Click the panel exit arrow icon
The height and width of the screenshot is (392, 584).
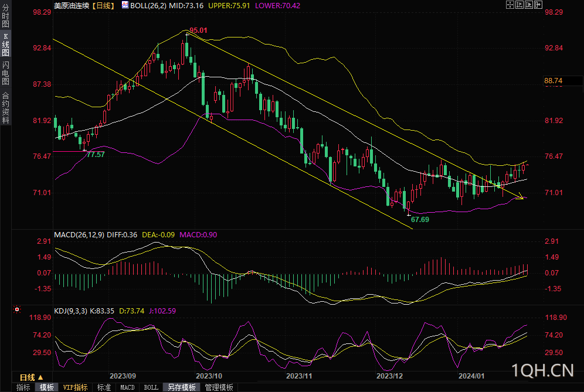click(x=539, y=5)
